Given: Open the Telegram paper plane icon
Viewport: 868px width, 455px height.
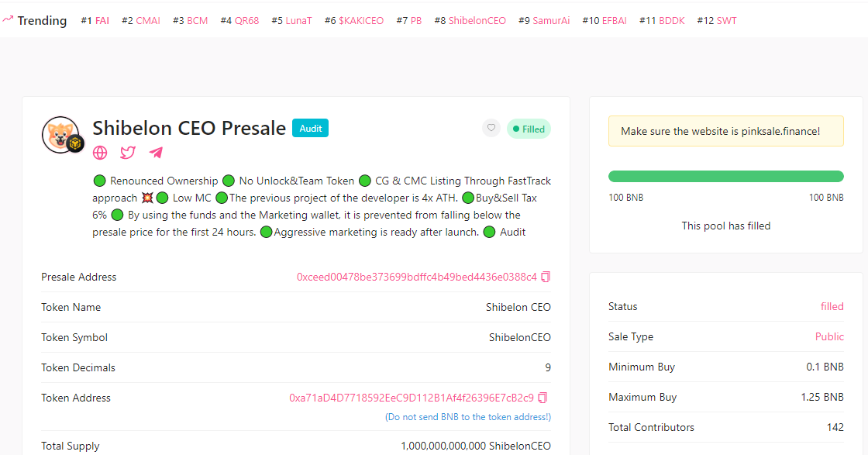Looking at the screenshot, I should tap(156, 153).
